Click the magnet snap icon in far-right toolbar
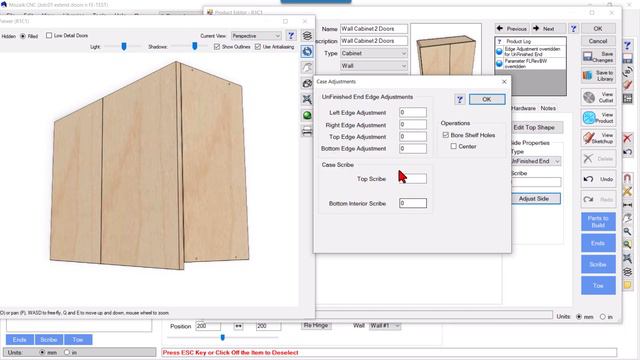This screenshot has height=360, width=640. [627, 178]
